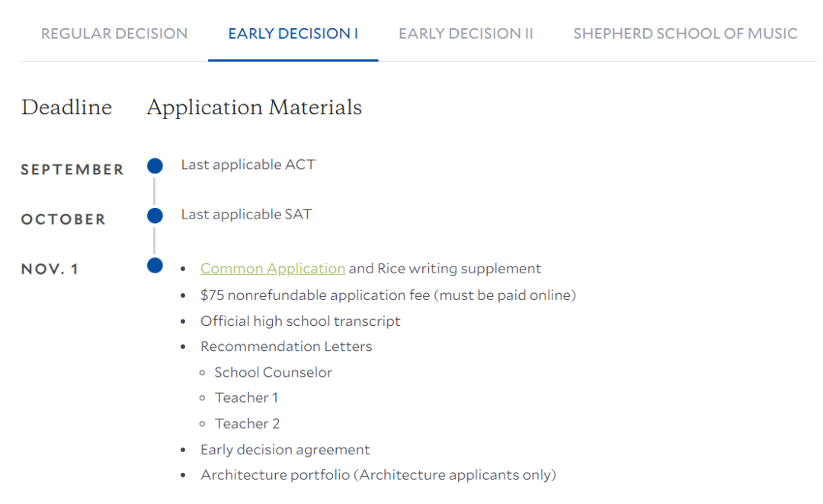Click the Nov. 1 timeline dot
Screen dimensions: 823x504
click(x=155, y=266)
